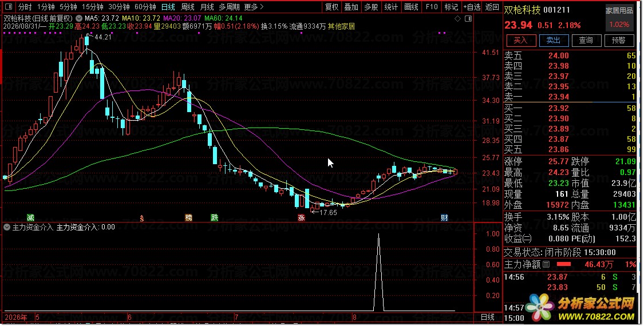Image resolution: width=644 pixels, height=326 pixels.
Task: Switch to the 60分钟 chart tab
Action: [145, 7]
